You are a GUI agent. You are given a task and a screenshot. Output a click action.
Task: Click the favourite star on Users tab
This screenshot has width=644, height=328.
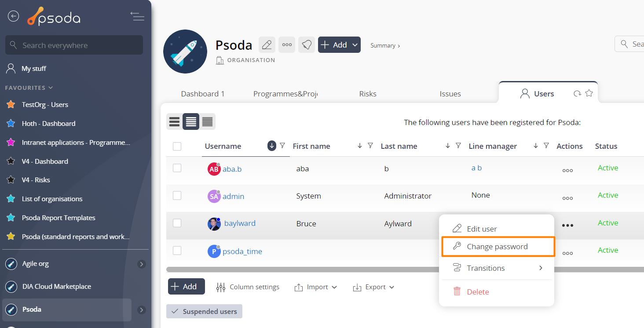pos(589,93)
